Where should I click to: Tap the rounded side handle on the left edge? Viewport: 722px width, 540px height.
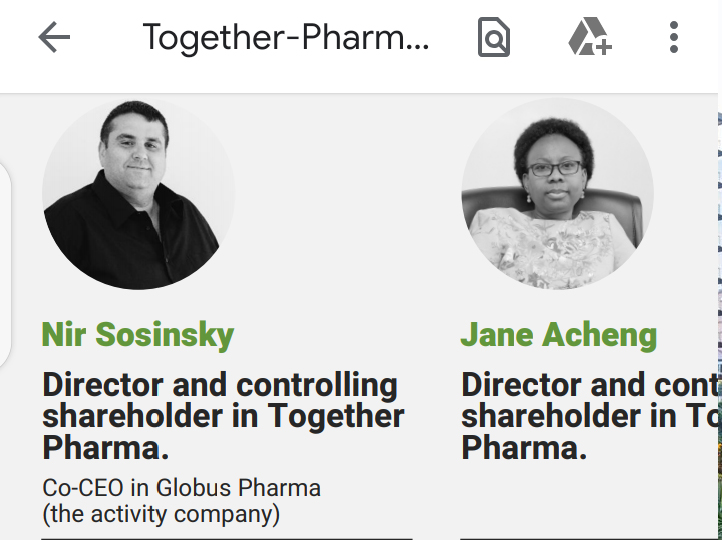5,265
